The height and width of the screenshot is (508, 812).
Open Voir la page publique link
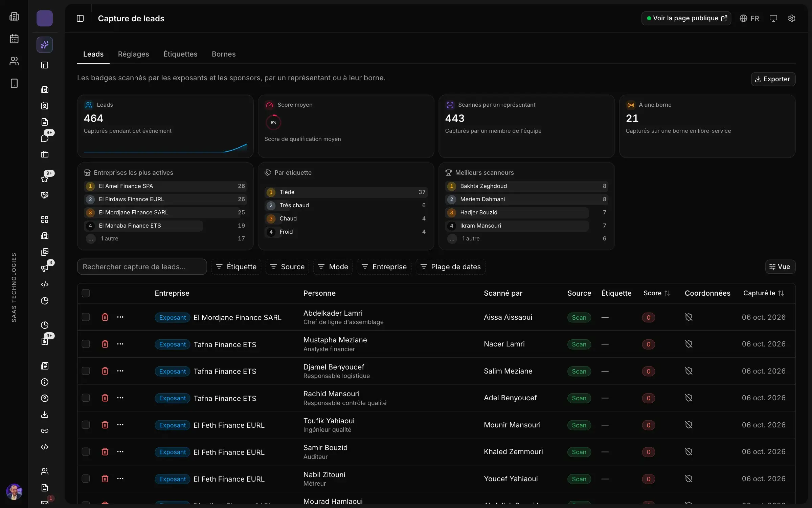click(686, 18)
